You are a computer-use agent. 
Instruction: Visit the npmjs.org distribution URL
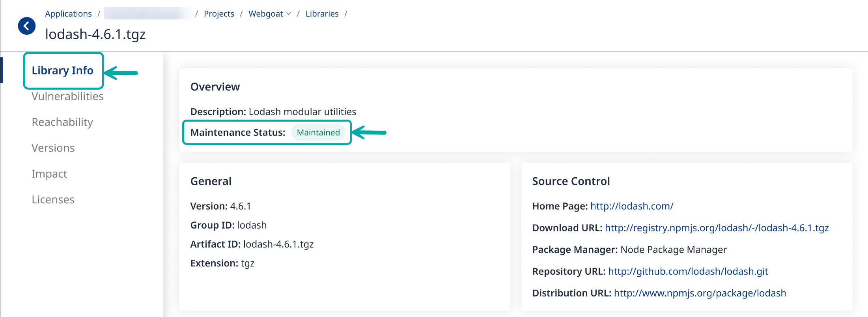pos(700,293)
